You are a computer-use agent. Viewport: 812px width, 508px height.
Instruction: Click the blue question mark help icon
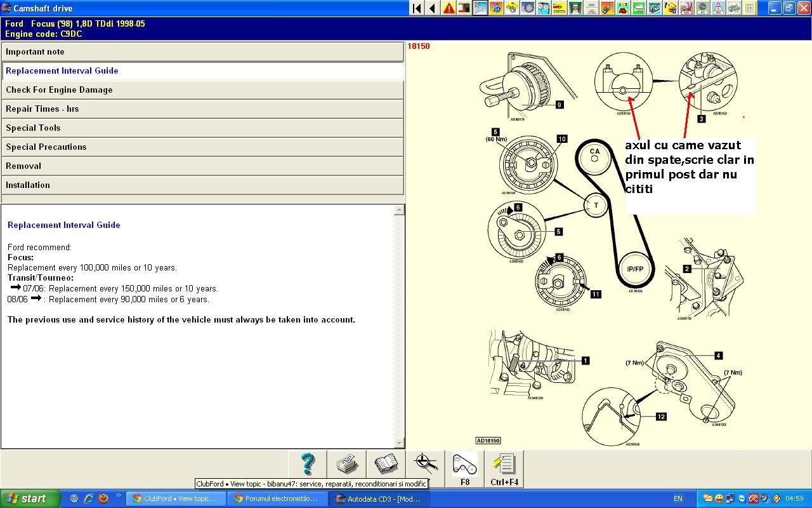point(308,465)
